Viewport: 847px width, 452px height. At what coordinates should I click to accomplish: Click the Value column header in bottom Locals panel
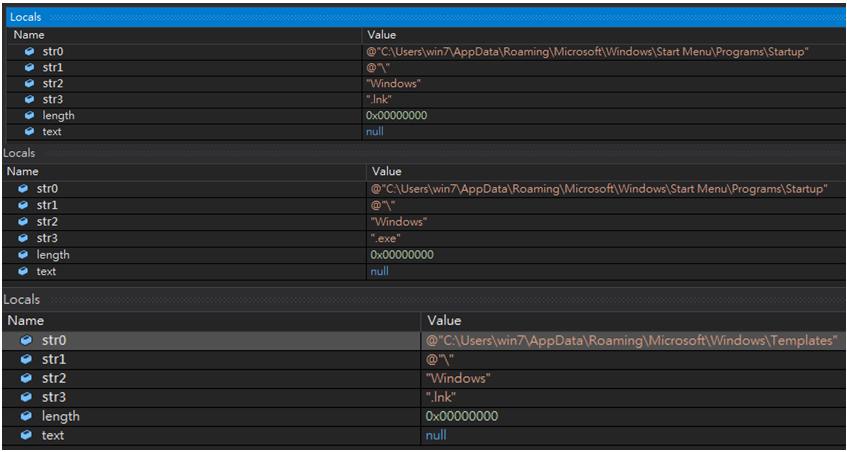pyautogui.click(x=444, y=321)
